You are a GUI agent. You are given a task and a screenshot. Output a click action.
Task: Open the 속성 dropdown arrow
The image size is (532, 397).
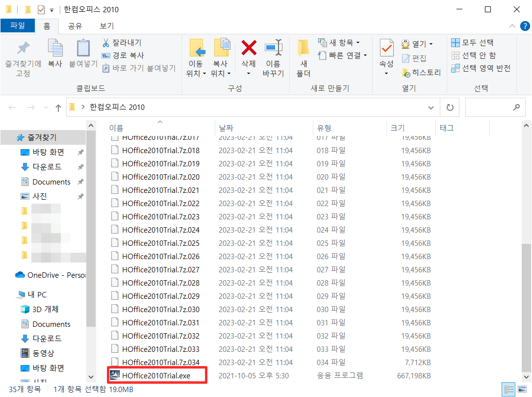coord(386,73)
